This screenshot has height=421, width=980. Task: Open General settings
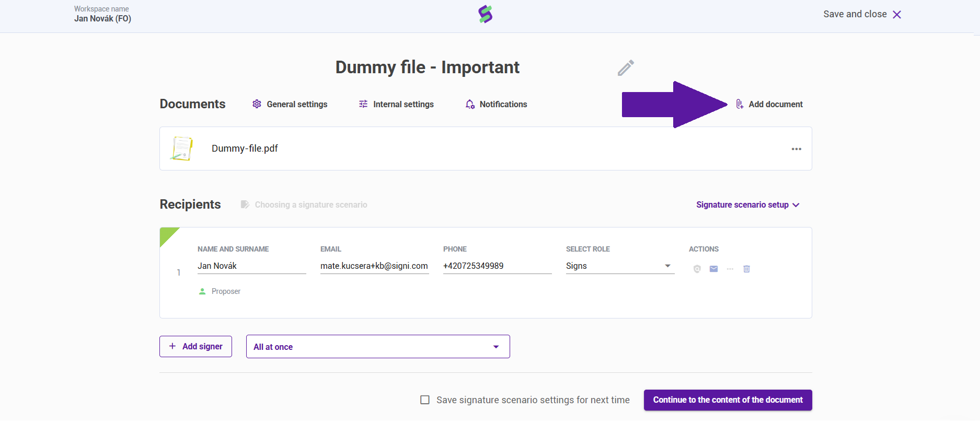tap(290, 105)
